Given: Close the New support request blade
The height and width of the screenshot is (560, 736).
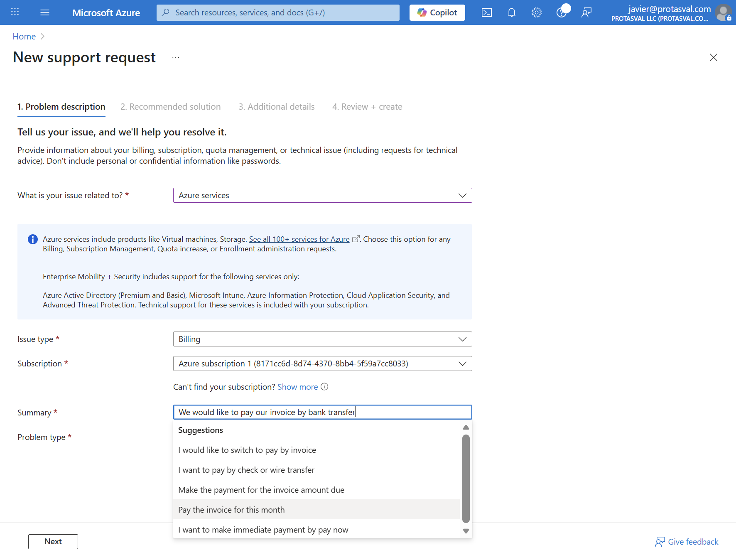Looking at the screenshot, I should point(714,57).
